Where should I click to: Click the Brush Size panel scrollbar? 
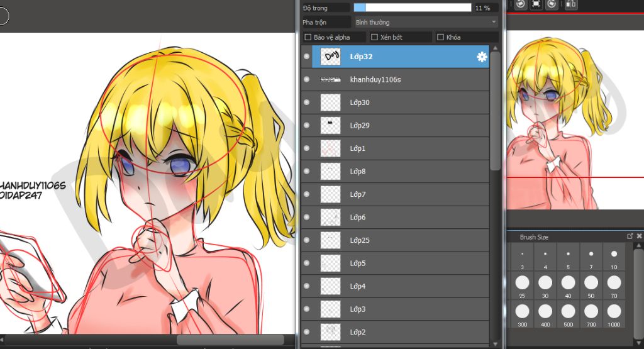(x=639, y=294)
